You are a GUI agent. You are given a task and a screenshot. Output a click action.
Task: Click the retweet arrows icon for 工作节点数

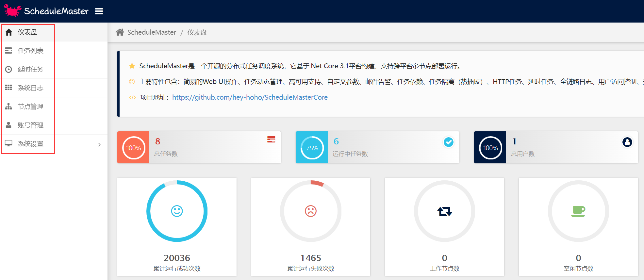445,211
